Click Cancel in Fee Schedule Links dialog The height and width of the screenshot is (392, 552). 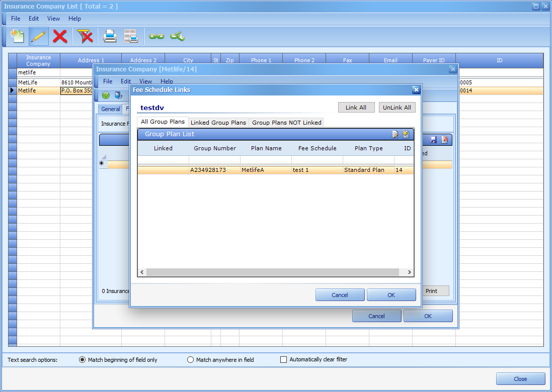(x=340, y=295)
